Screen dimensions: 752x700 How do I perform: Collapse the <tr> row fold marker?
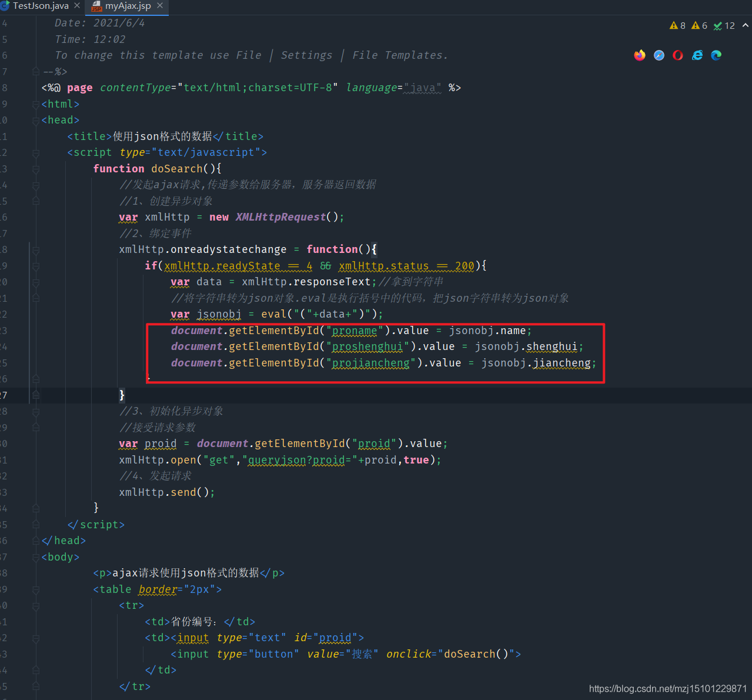[36, 605]
